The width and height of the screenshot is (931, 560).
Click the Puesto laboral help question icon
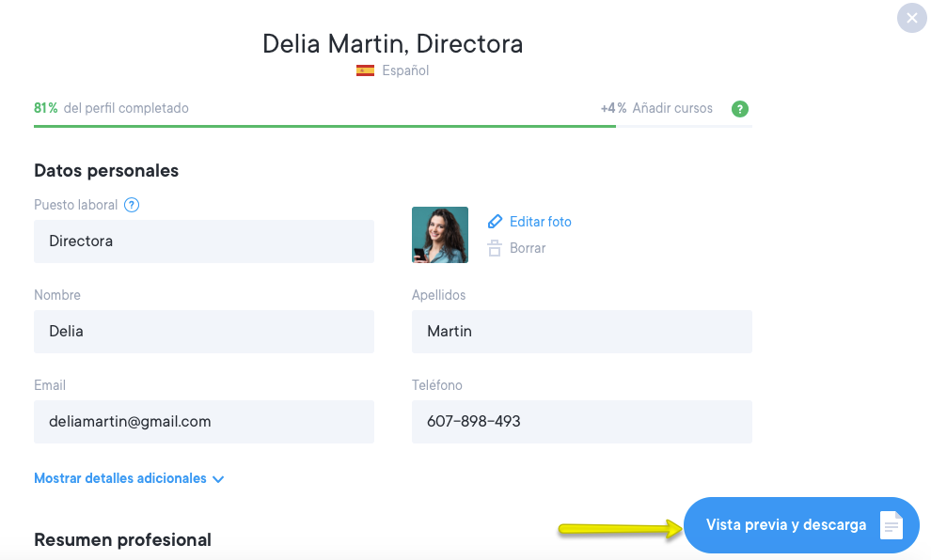[132, 205]
